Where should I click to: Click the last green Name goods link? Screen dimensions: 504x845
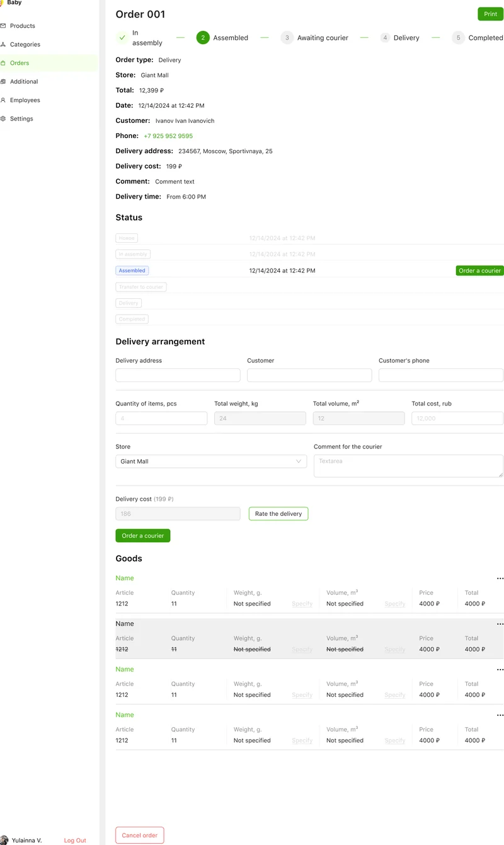click(x=125, y=715)
